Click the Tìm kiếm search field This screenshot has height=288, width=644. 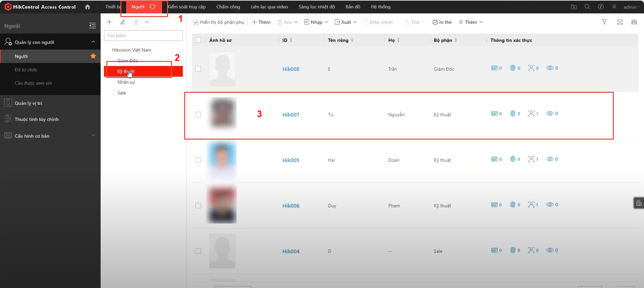click(143, 35)
